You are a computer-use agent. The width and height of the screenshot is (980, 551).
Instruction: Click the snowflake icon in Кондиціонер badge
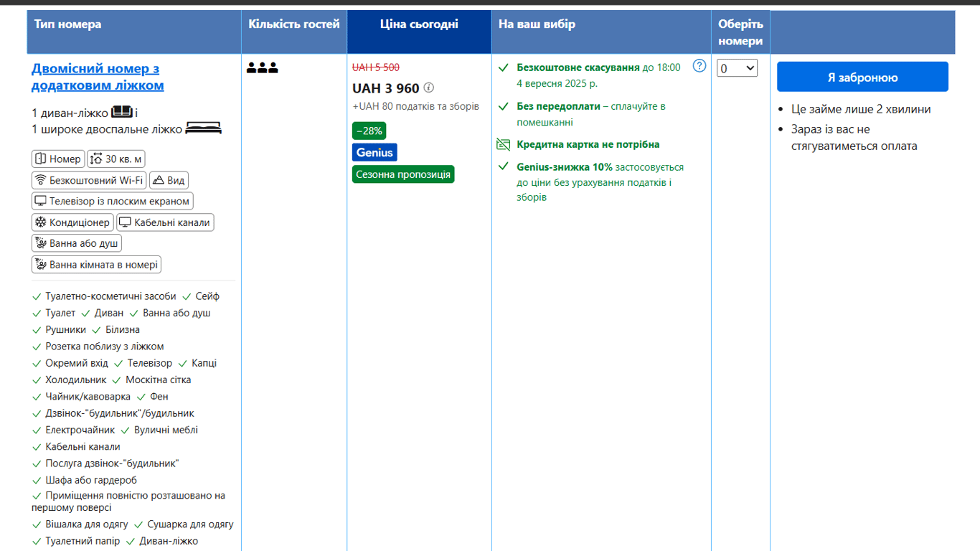(x=41, y=222)
